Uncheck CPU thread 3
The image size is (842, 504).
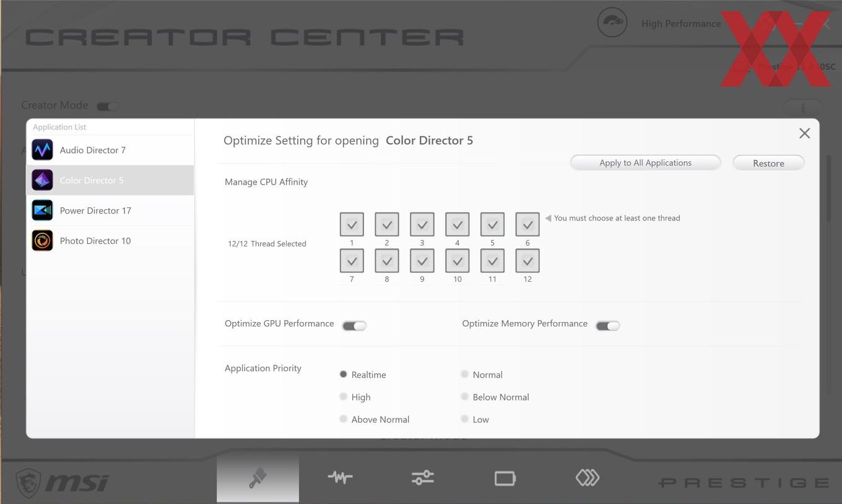pyautogui.click(x=422, y=224)
